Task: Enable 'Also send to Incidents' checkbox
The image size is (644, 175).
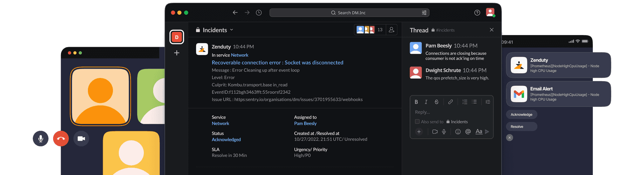Action: 417,122
